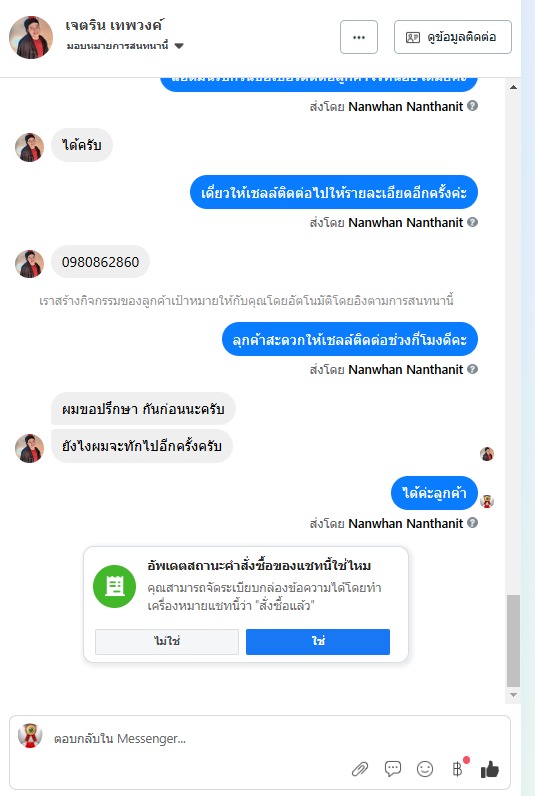535x796 pixels.
Task: Open saved replies speech bubble icon
Action: [392, 769]
